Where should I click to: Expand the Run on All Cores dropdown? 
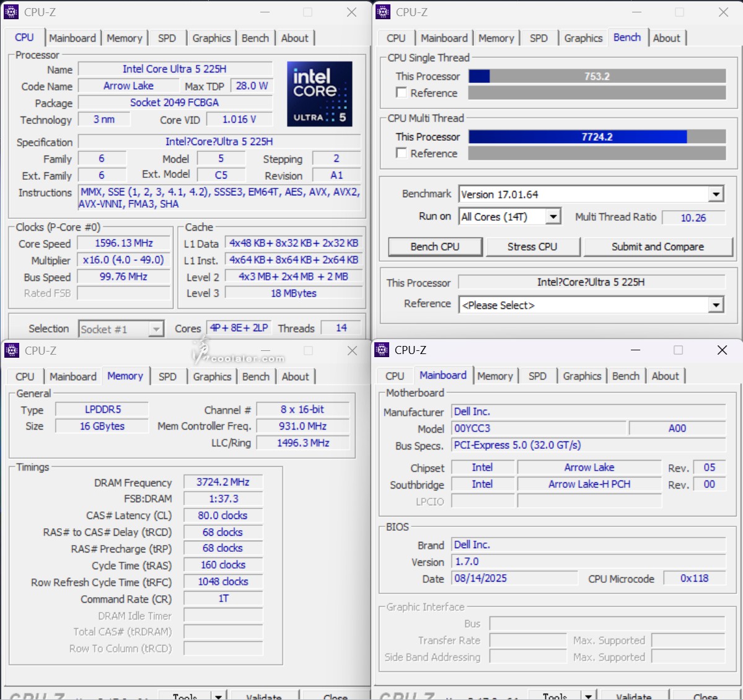(553, 216)
